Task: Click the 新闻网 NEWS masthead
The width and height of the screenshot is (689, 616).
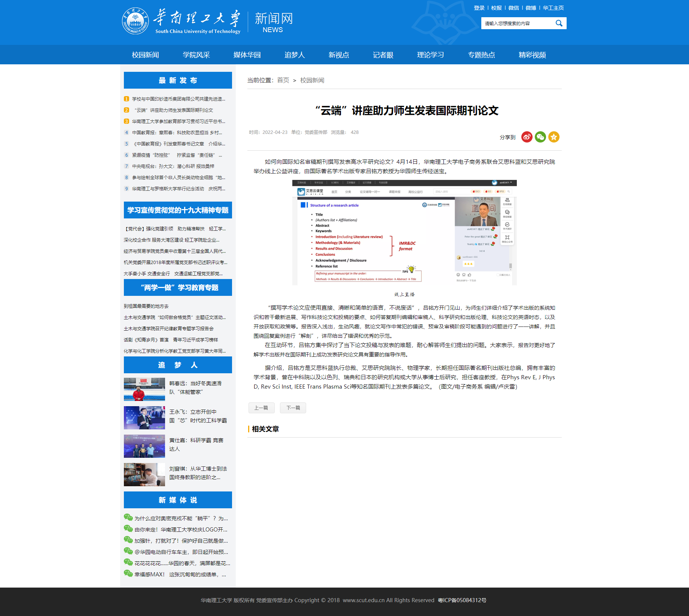Action: point(273,22)
